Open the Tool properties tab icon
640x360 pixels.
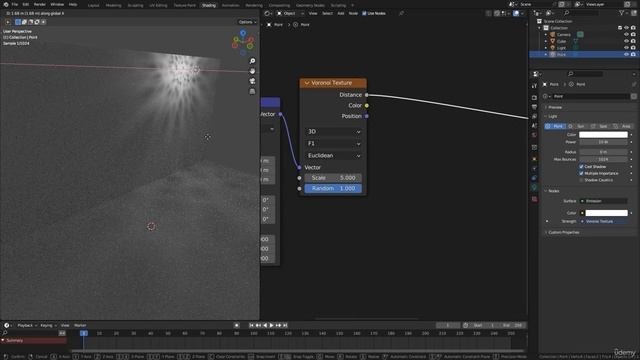pos(534,86)
